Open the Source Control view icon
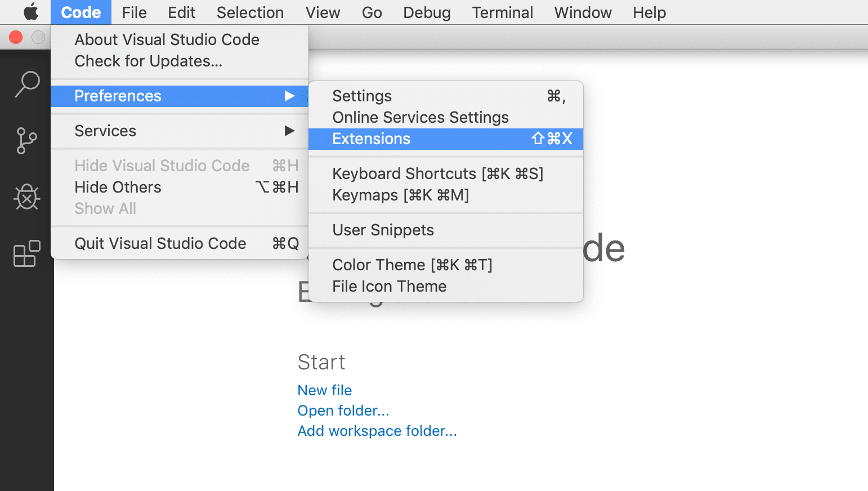Screen dimensions: 868x491 26,141
